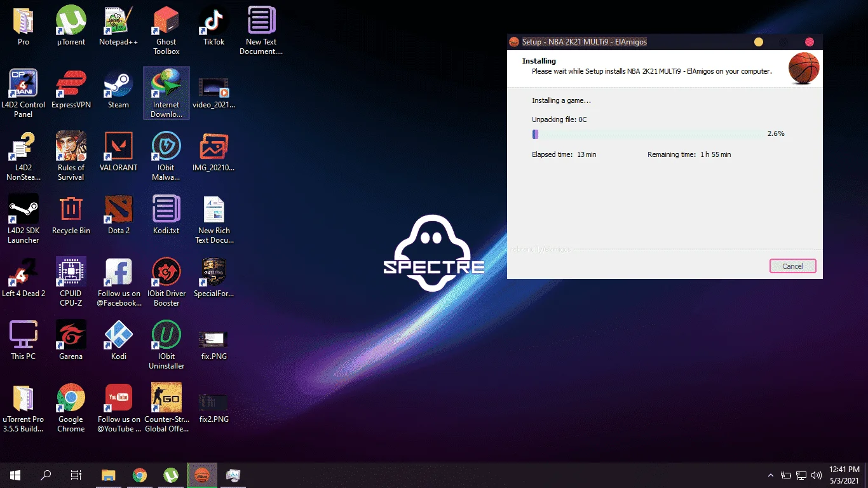
Task: Click the Setup window title bar text
Action: [585, 42]
